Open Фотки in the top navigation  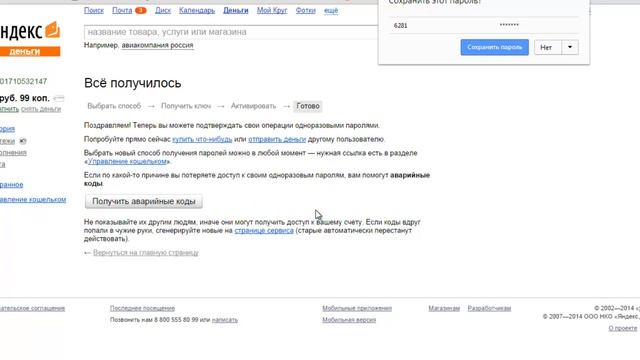(306, 11)
